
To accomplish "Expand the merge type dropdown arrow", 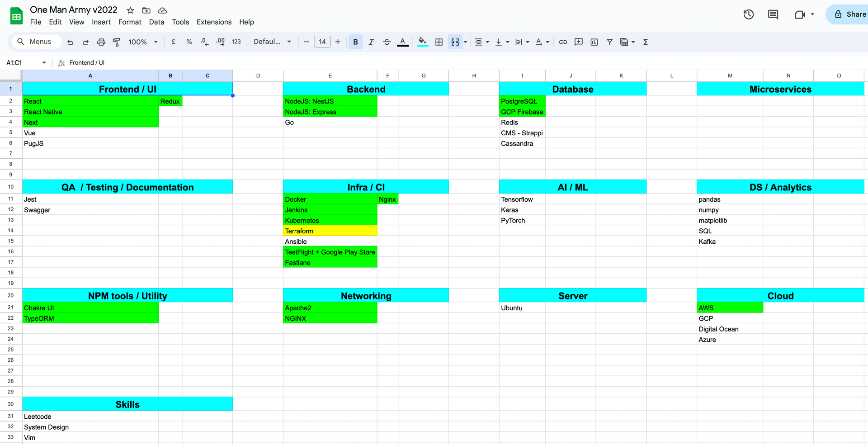I will click(466, 42).
